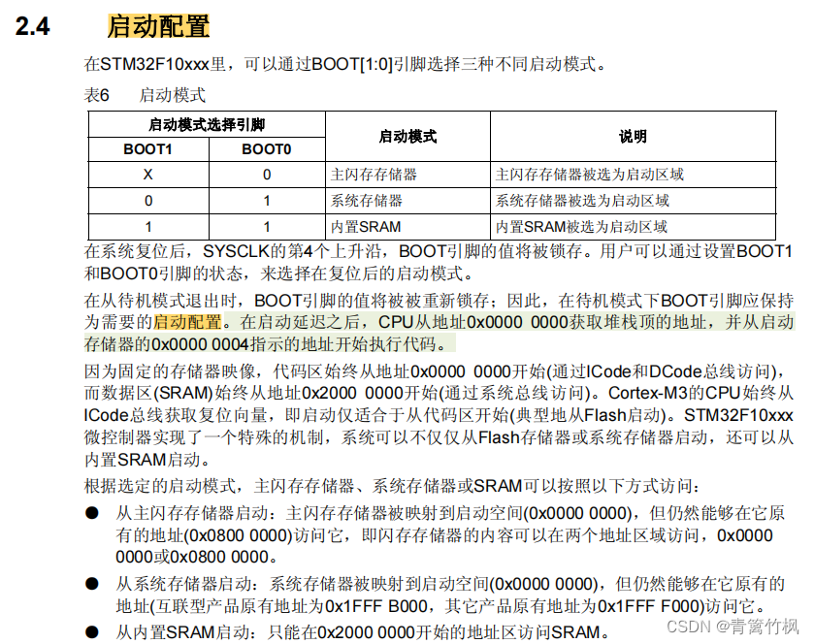Click the address '0x2000 0000' in the SRAM data-area sentence

pyautogui.click(x=352, y=393)
